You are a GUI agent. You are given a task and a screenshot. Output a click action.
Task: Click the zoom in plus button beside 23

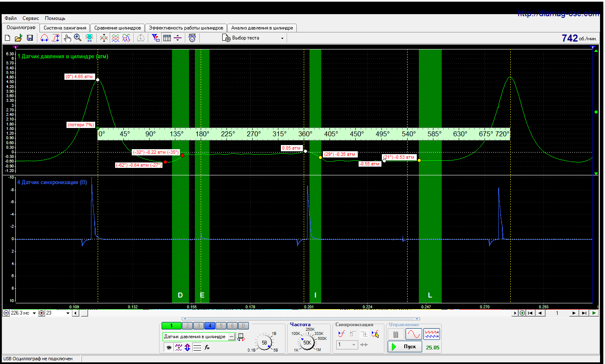42,313
